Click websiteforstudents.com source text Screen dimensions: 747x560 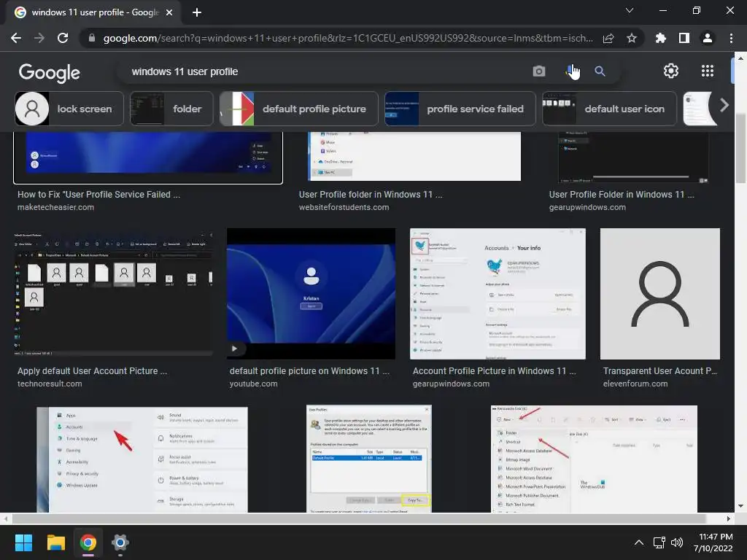[x=344, y=207]
